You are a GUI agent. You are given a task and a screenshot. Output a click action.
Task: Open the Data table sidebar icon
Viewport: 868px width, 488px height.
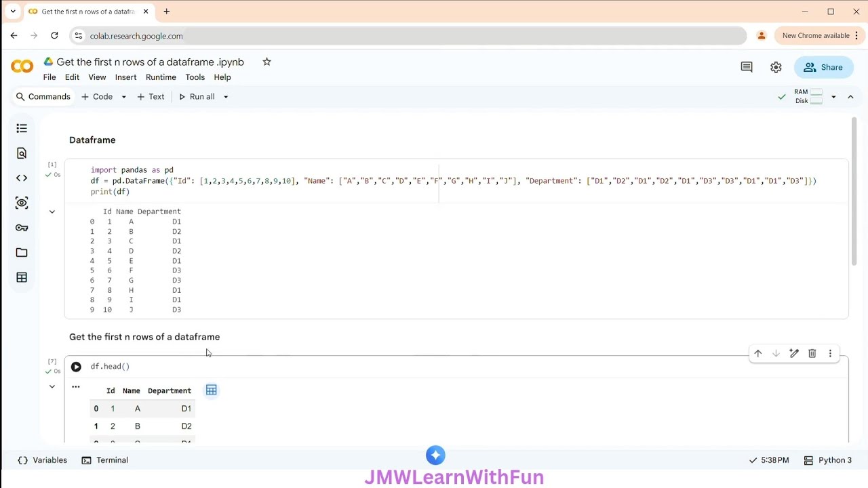click(x=22, y=277)
